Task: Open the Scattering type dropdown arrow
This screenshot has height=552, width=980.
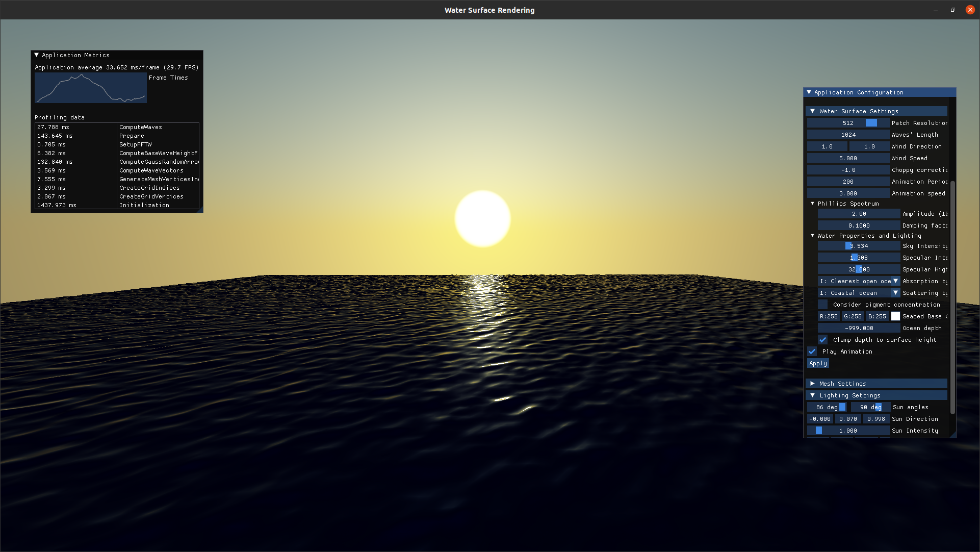Action: click(x=895, y=293)
